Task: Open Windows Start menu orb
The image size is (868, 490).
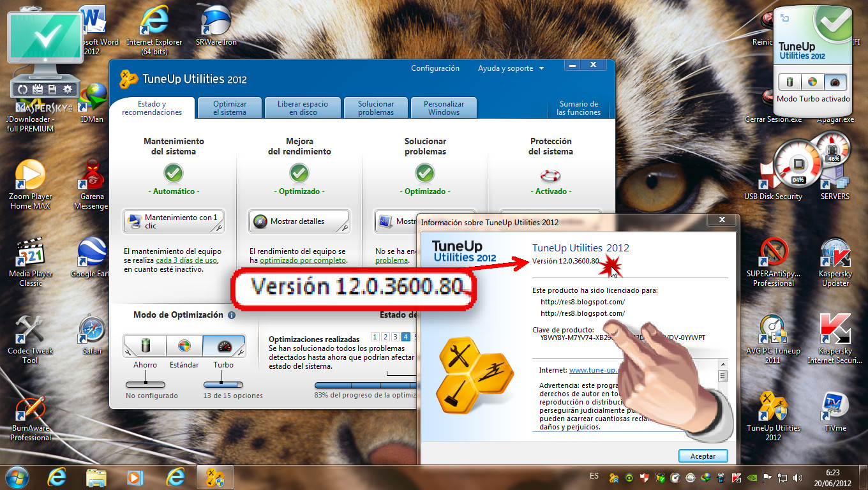Action: tap(17, 477)
